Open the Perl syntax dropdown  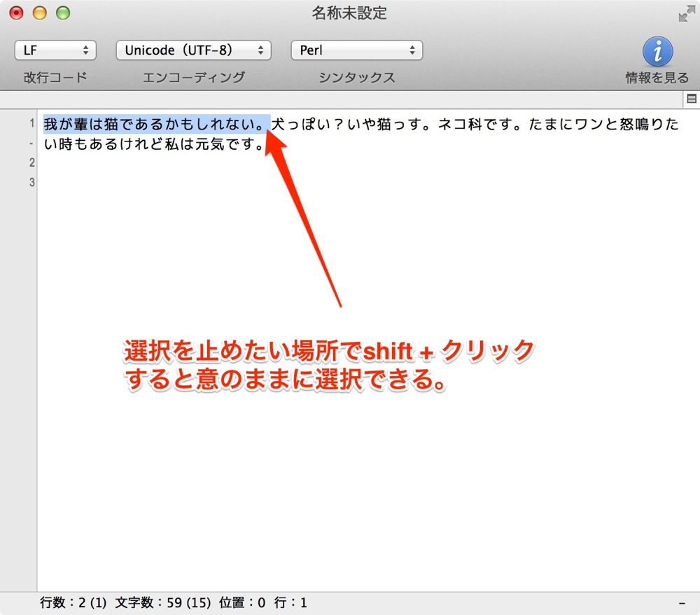(x=357, y=50)
